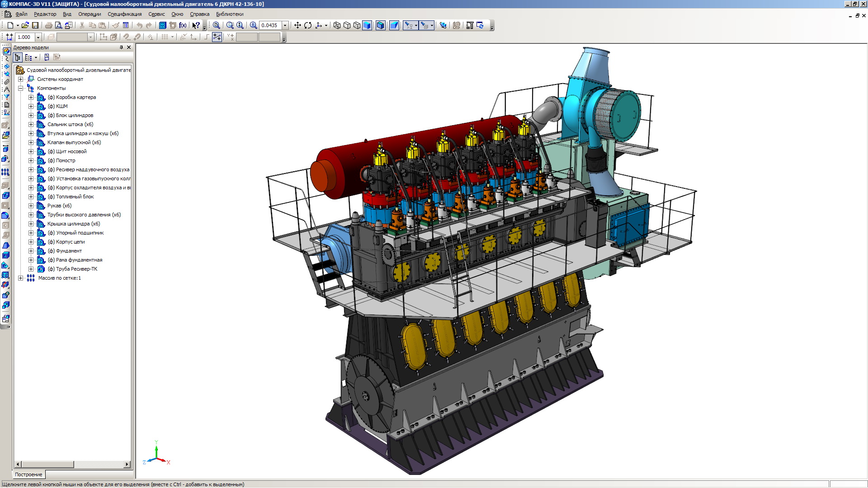The width and height of the screenshot is (868, 488).
Task: Click the current step 1.000 field
Action: (x=24, y=37)
